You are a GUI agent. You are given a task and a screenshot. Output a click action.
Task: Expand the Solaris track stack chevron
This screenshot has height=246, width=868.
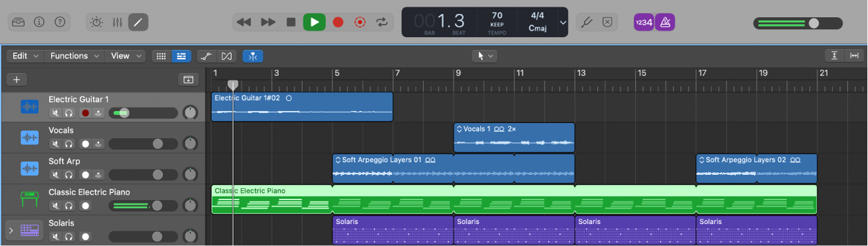point(11,231)
